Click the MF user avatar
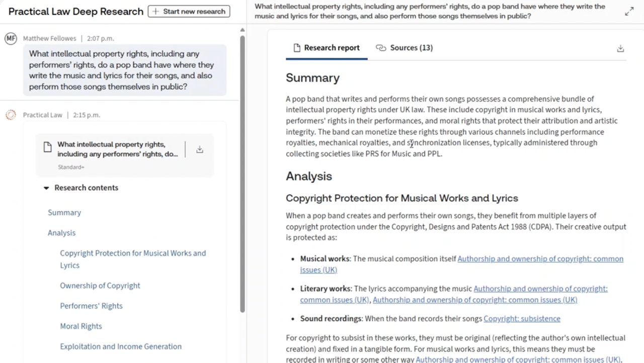Screen dimensions: 644x363 coord(11,39)
